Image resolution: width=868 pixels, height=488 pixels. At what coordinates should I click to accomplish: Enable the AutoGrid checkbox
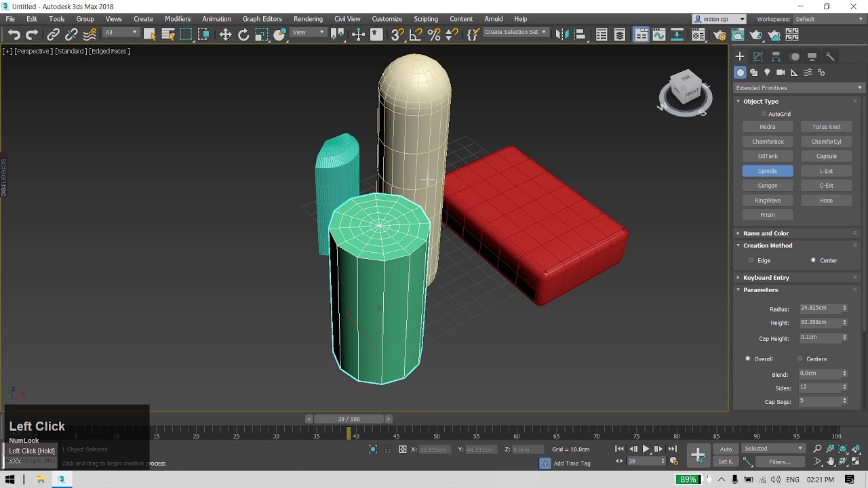point(764,114)
